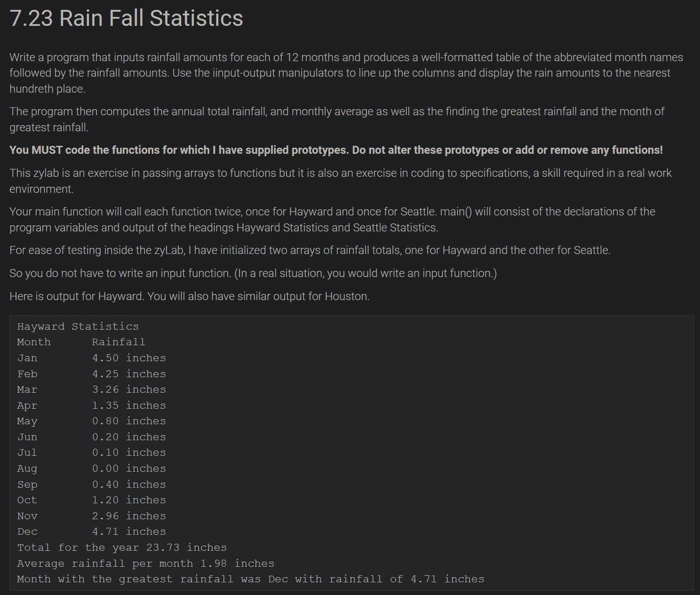
Task: Click the paragraph starting "The program then computes"
Action: point(336,119)
